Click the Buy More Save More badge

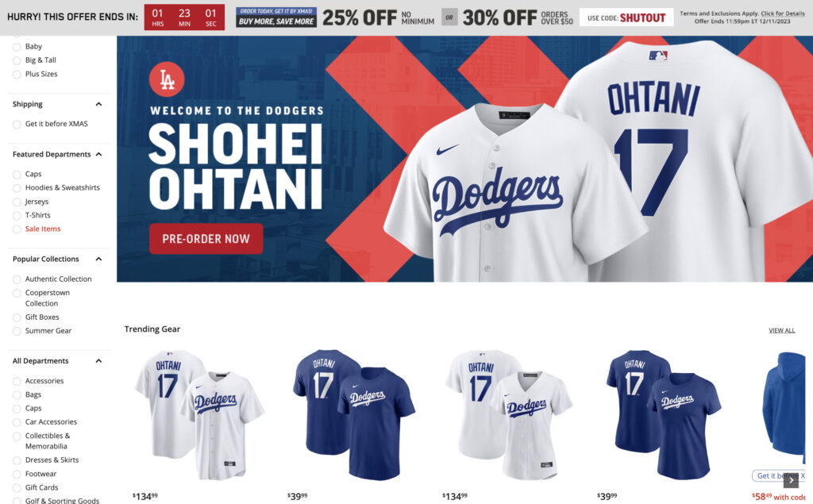coord(275,17)
